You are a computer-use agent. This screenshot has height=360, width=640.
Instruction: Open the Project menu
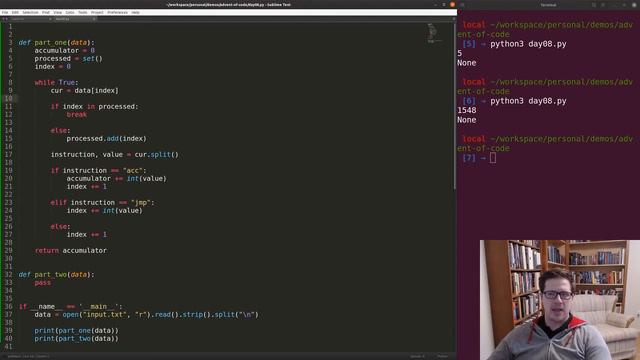click(97, 12)
